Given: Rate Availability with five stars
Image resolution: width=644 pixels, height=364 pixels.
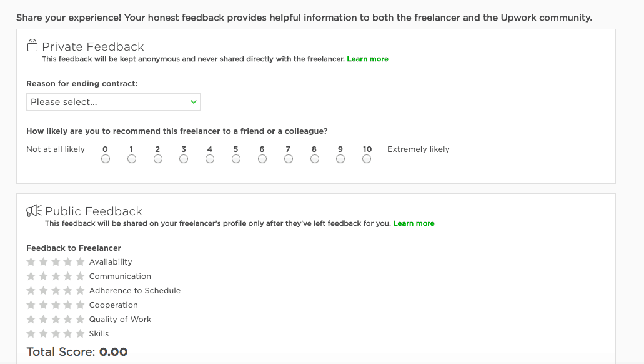Looking at the screenshot, I should pyautogui.click(x=80, y=261).
